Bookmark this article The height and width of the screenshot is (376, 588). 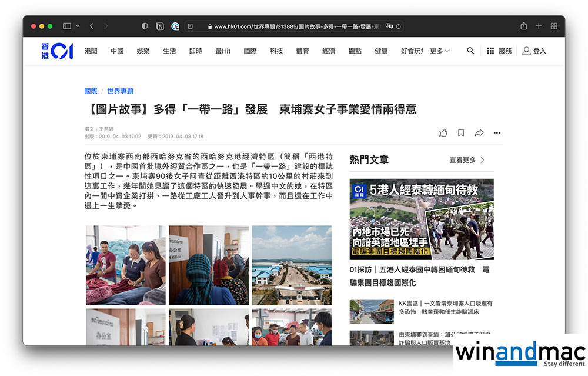[461, 133]
